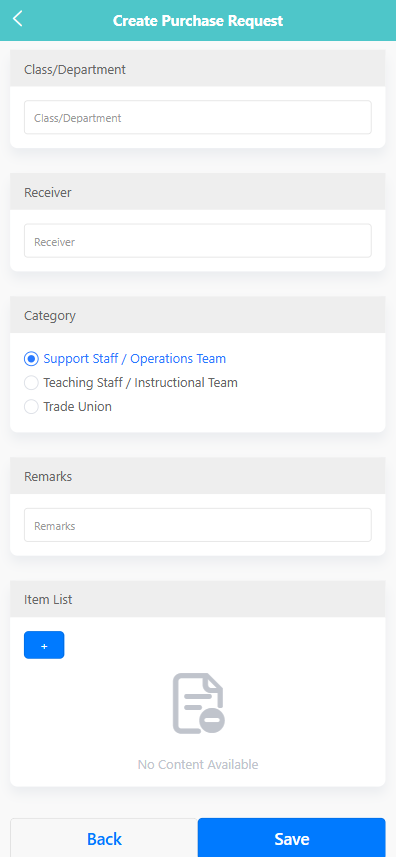Click the Remarks section header label
The height and width of the screenshot is (857, 396).
coord(48,476)
